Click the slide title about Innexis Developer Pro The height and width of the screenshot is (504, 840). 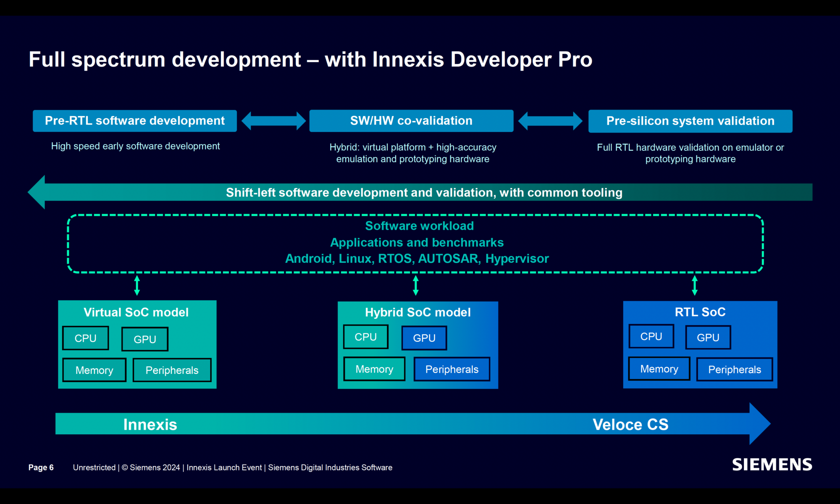310,59
